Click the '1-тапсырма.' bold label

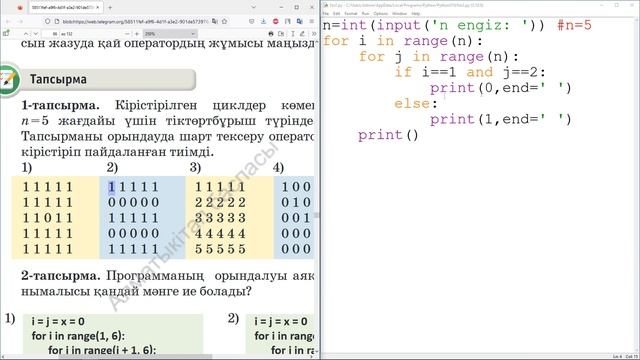tap(60, 105)
